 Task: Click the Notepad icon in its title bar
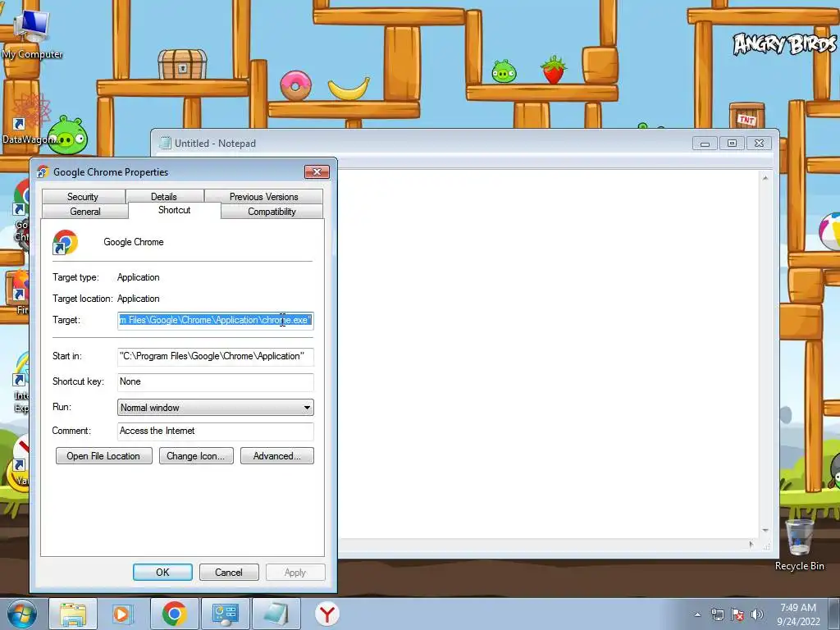click(x=165, y=143)
